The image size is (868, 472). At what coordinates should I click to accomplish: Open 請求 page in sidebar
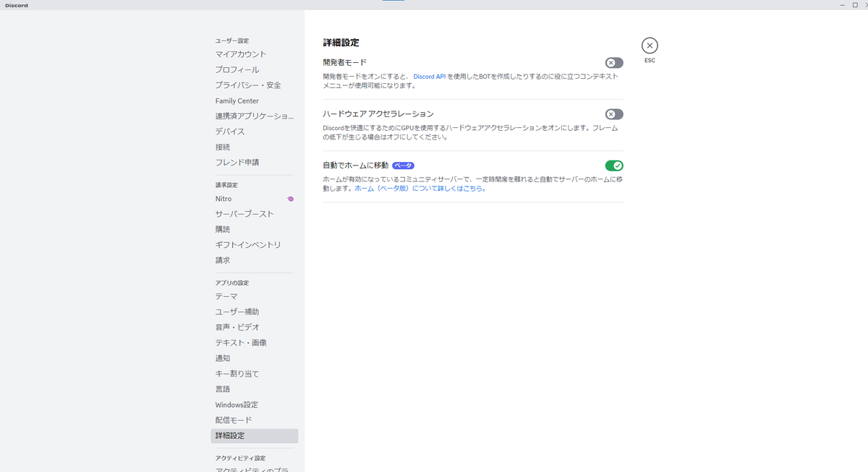[x=255, y=260]
